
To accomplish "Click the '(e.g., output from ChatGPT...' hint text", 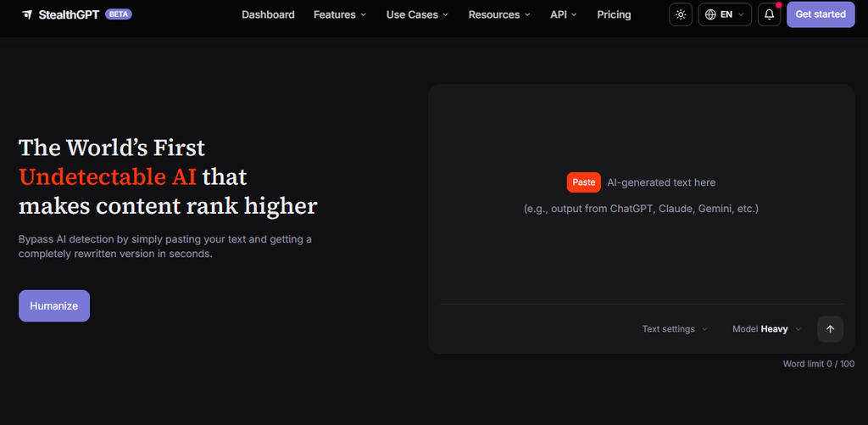I will (641, 209).
